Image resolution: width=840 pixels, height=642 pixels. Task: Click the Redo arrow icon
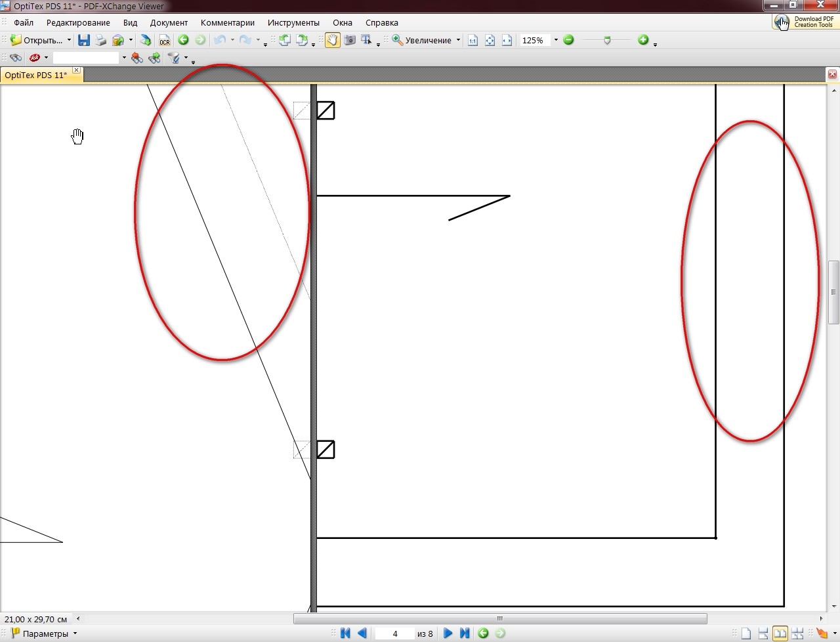pyautogui.click(x=245, y=40)
